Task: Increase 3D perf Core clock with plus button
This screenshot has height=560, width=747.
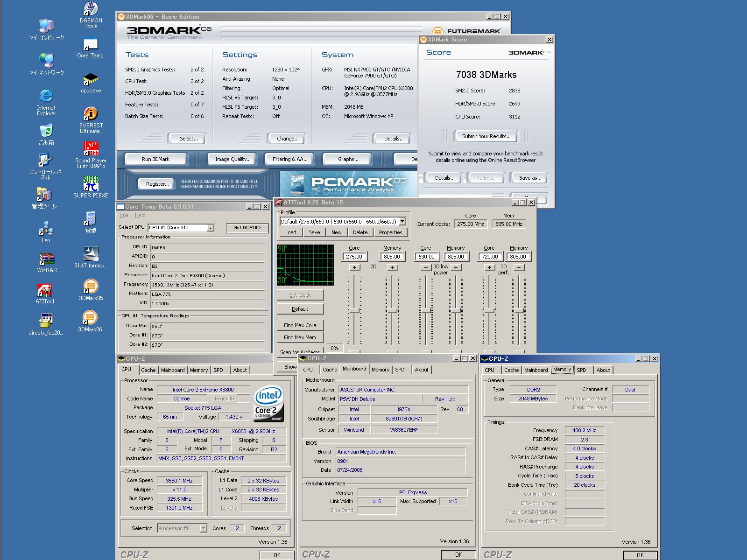Action: [x=489, y=267]
